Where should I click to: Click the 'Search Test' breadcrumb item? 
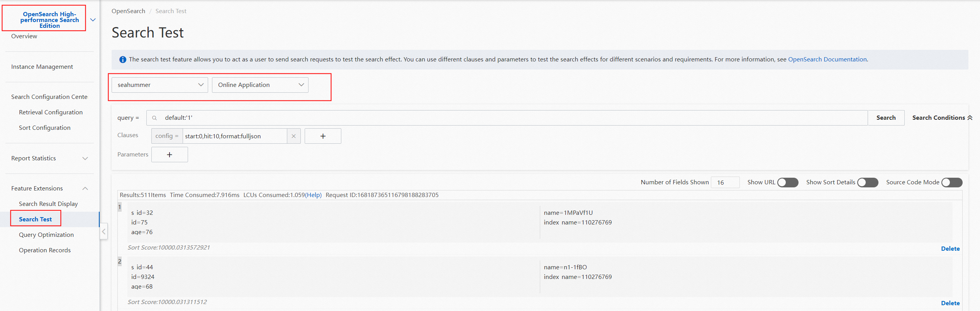[x=171, y=11]
